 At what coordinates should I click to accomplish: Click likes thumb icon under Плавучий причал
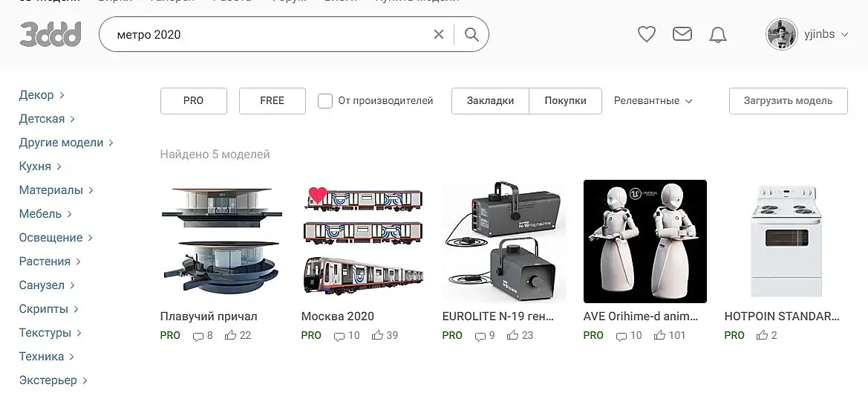click(x=230, y=334)
